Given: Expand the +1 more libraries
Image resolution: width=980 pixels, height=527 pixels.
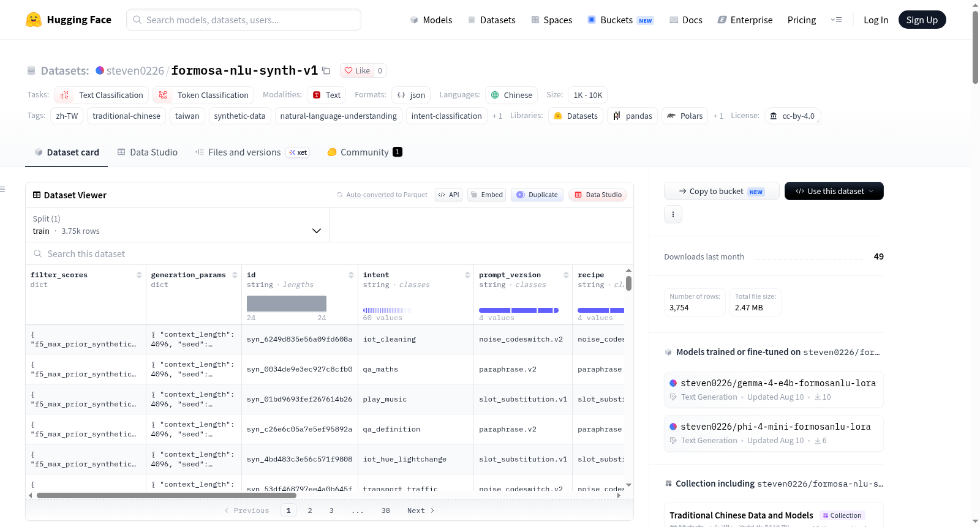Looking at the screenshot, I should pyautogui.click(x=718, y=116).
